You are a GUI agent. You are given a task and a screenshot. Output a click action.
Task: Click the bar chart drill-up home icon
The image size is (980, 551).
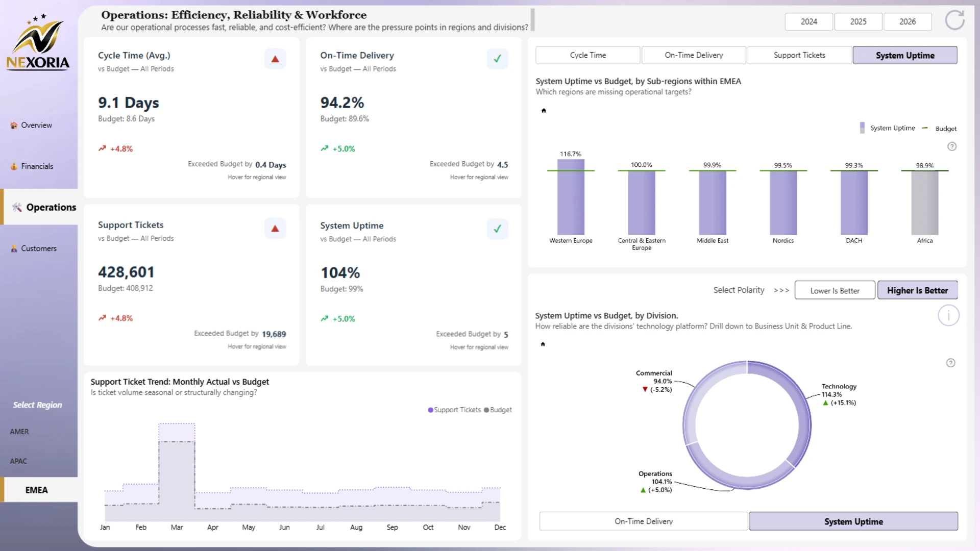[544, 111]
